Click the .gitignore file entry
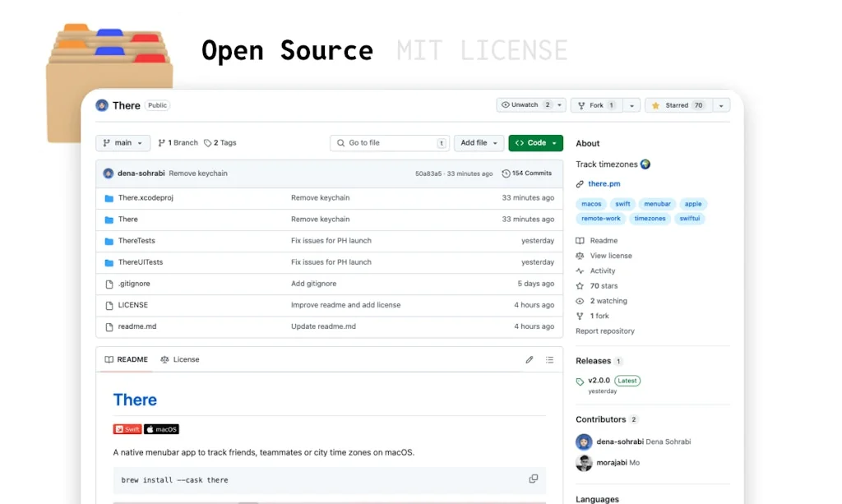 coord(134,284)
